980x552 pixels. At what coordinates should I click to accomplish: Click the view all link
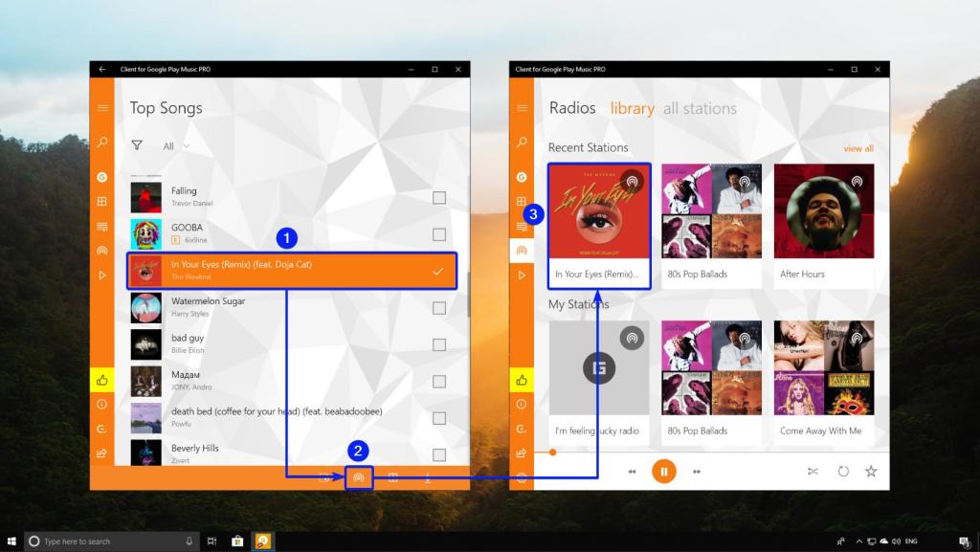(x=857, y=148)
